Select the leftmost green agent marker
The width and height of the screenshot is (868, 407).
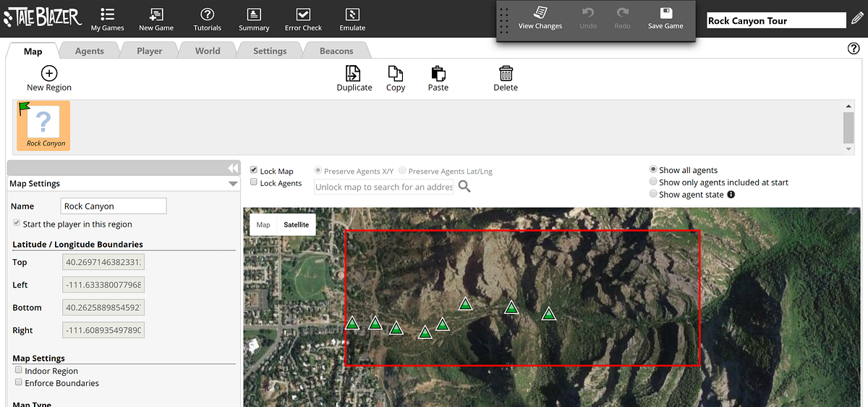(x=352, y=323)
